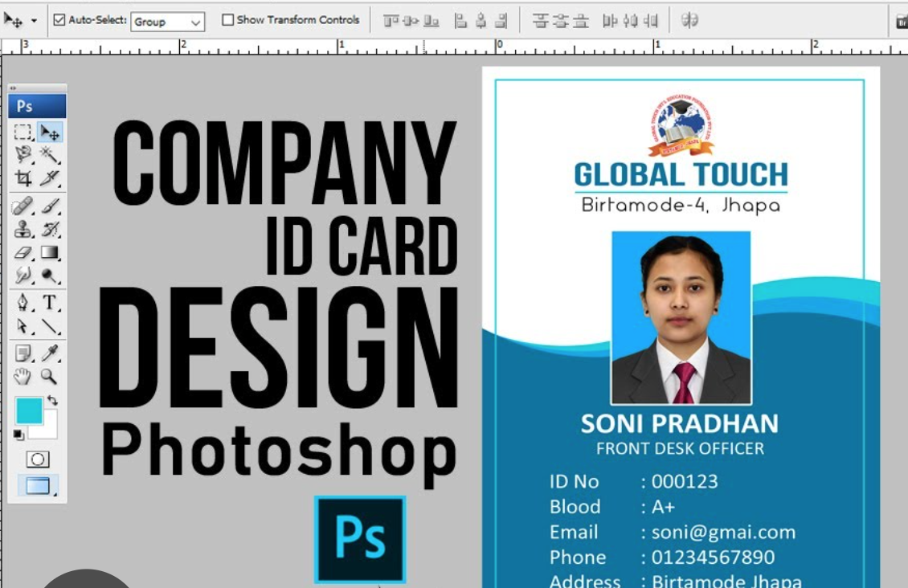Enable Show Transform Controls checkbox
The height and width of the screenshot is (588, 908).
[227, 20]
